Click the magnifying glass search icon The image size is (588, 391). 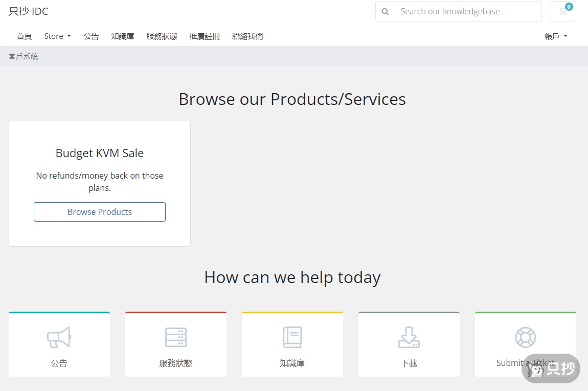tap(386, 11)
